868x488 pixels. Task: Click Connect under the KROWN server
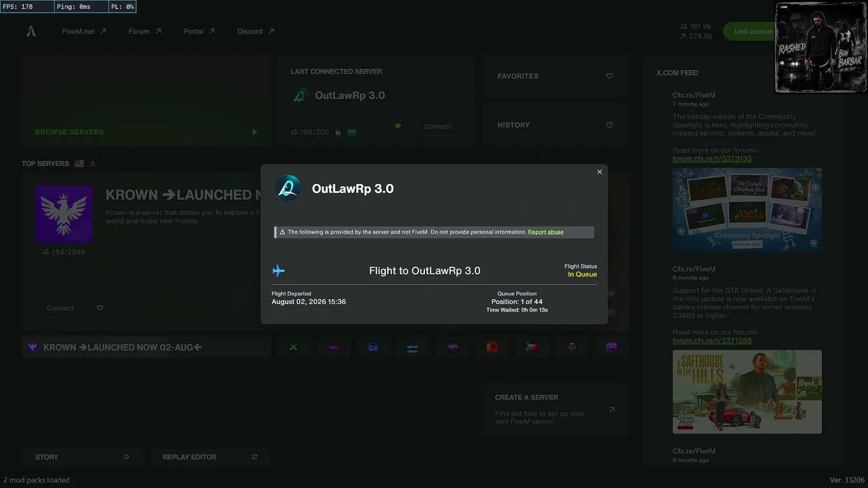[60, 308]
